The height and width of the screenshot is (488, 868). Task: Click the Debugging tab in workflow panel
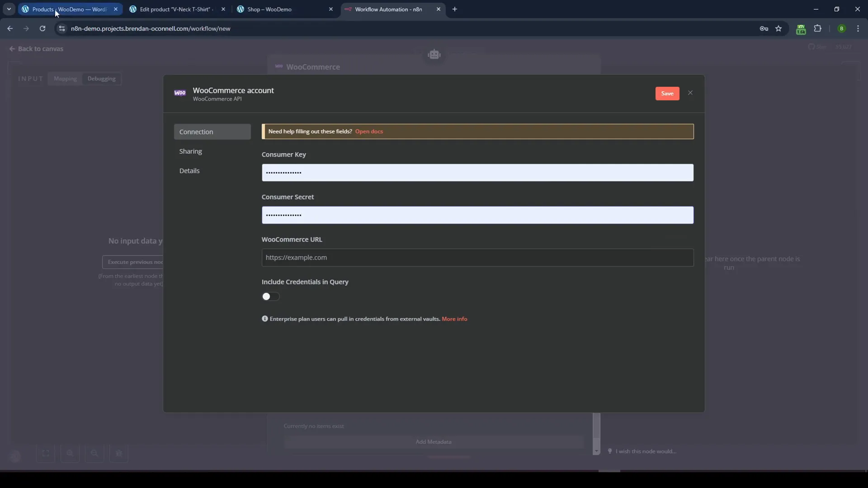point(101,78)
